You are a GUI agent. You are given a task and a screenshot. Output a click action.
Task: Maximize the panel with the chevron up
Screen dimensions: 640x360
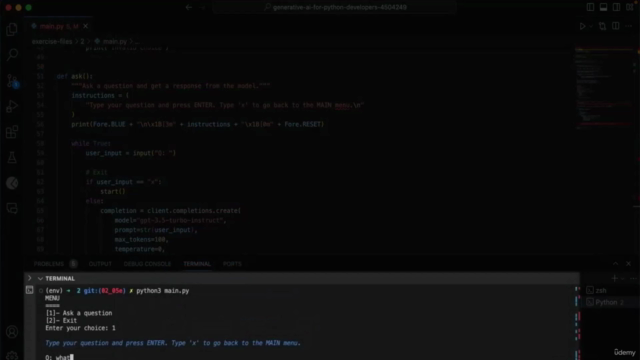(x=615, y=264)
